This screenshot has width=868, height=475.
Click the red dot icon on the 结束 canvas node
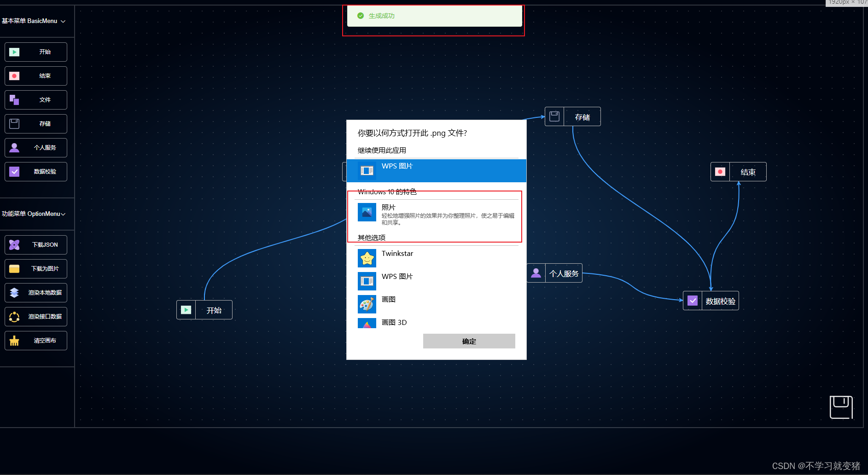[x=720, y=172]
